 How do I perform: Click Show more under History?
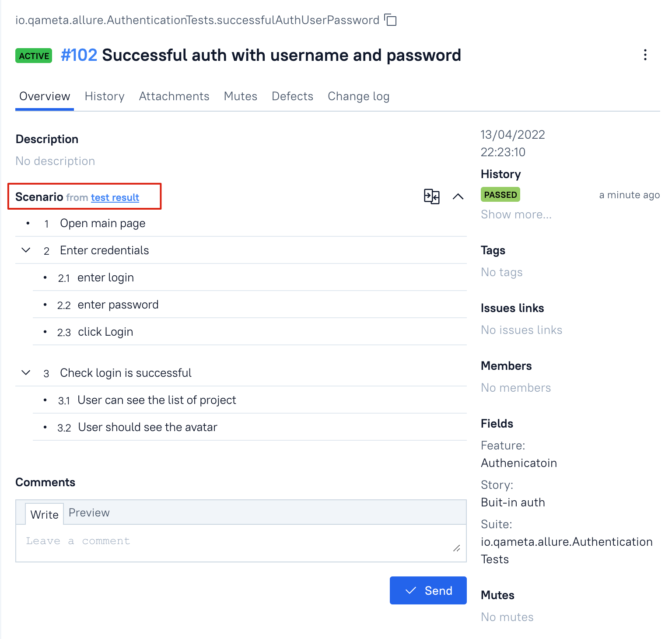click(516, 214)
